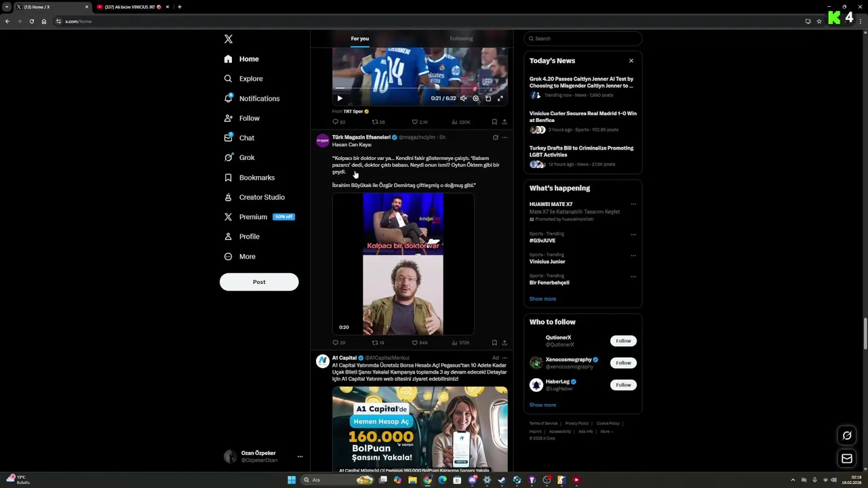This screenshot has width=868, height=488.
Task: View analytics of the TRT Spor post
Action: 460,122
